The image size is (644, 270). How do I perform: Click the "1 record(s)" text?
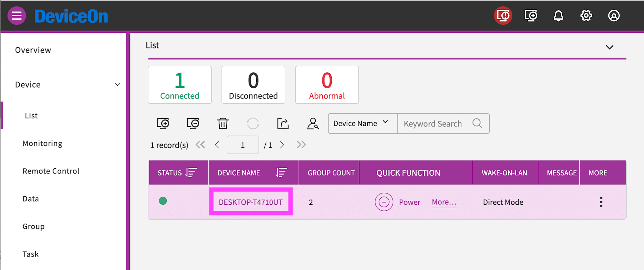(x=169, y=145)
